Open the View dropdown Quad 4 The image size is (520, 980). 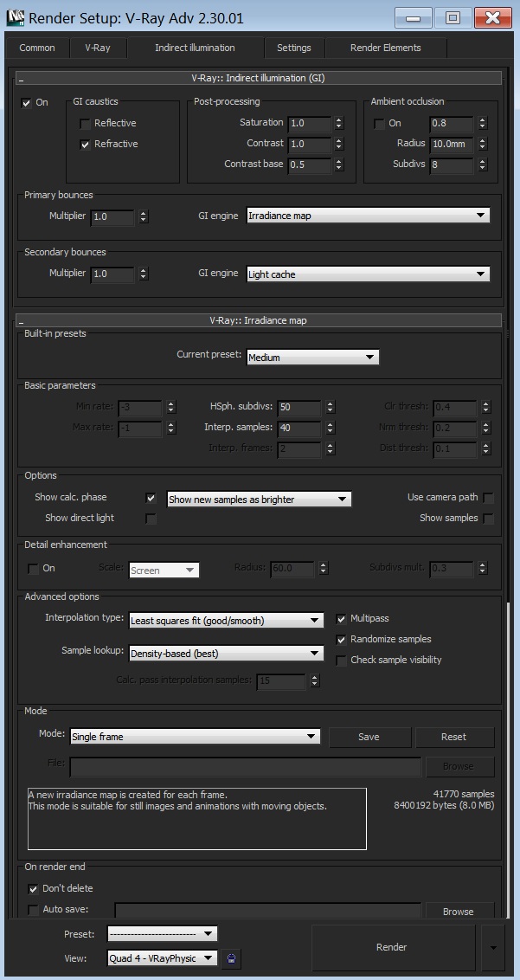(x=163, y=958)
